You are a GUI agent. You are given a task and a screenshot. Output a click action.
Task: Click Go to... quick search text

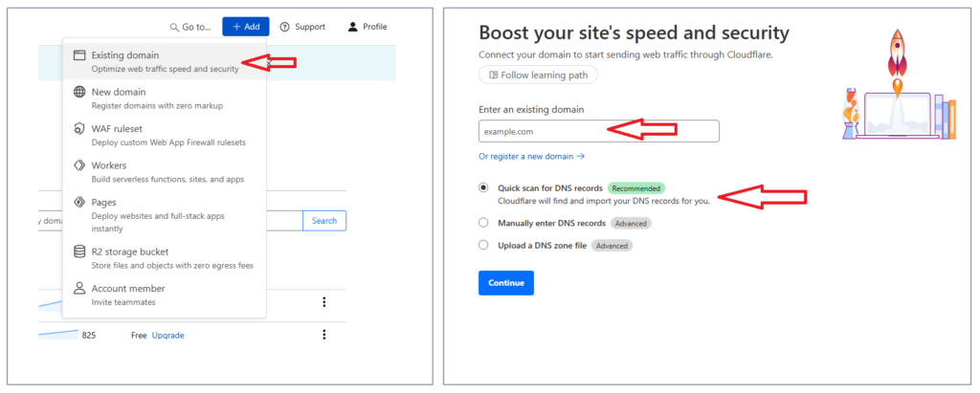196,27
